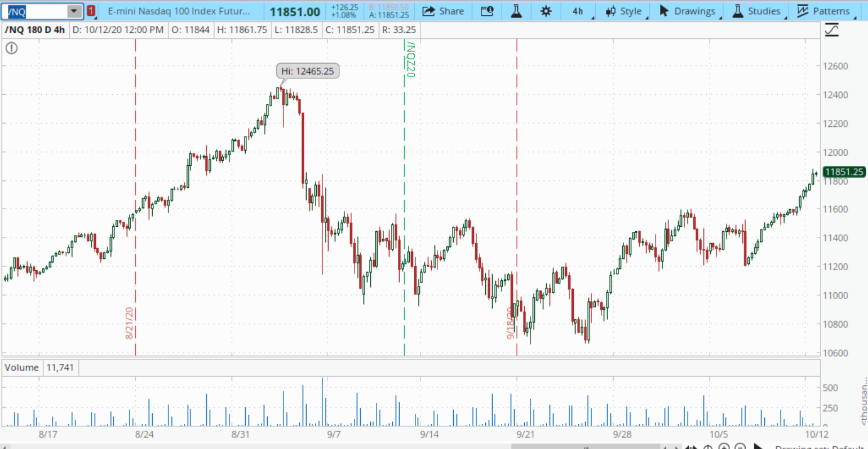
Task: Click the +126.25 +1.08% net change
Action: pos(344,11)
